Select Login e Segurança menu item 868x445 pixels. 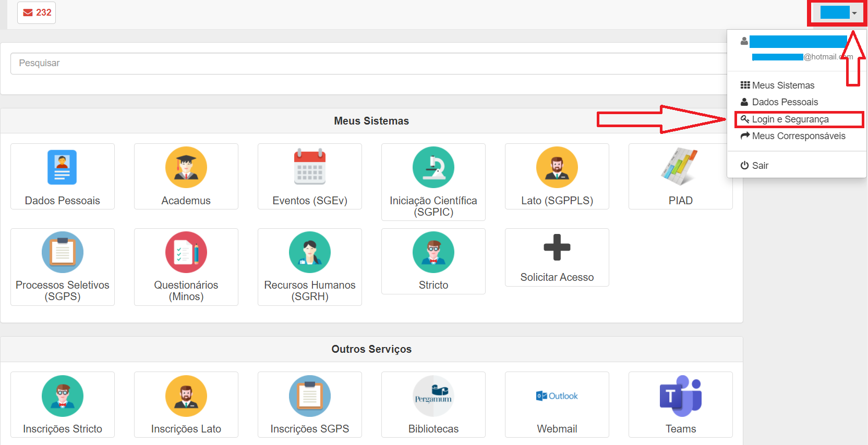point(790,119)
